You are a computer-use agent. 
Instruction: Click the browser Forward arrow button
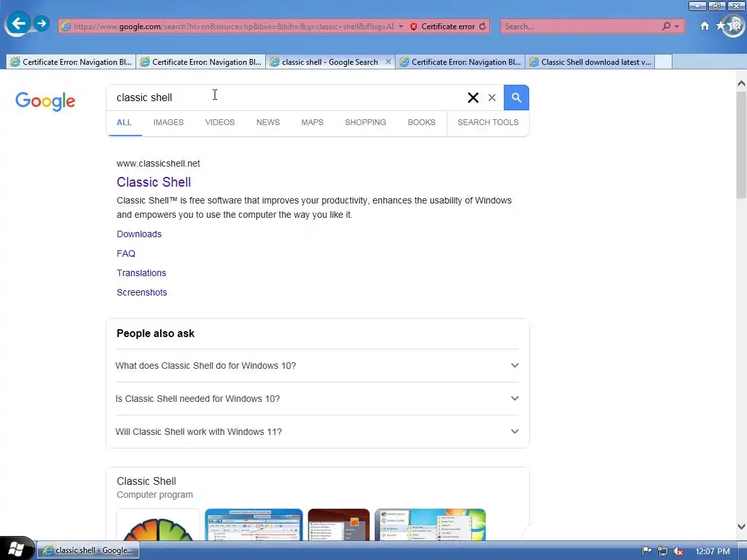pyautogui.click(x=41, y=23)
